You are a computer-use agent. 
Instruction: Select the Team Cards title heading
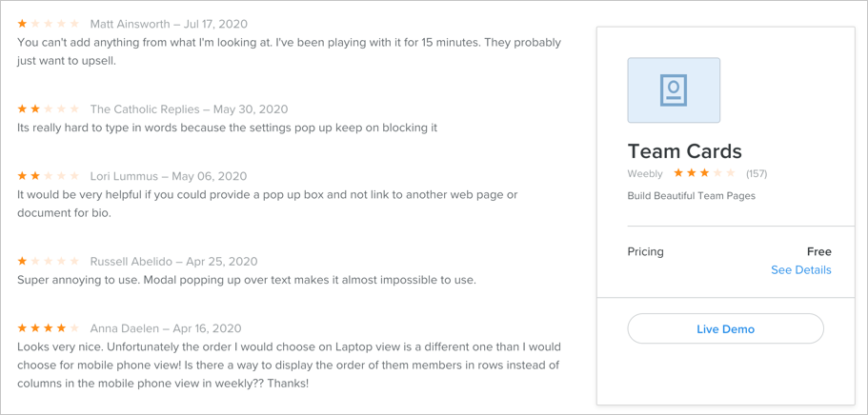684,150
